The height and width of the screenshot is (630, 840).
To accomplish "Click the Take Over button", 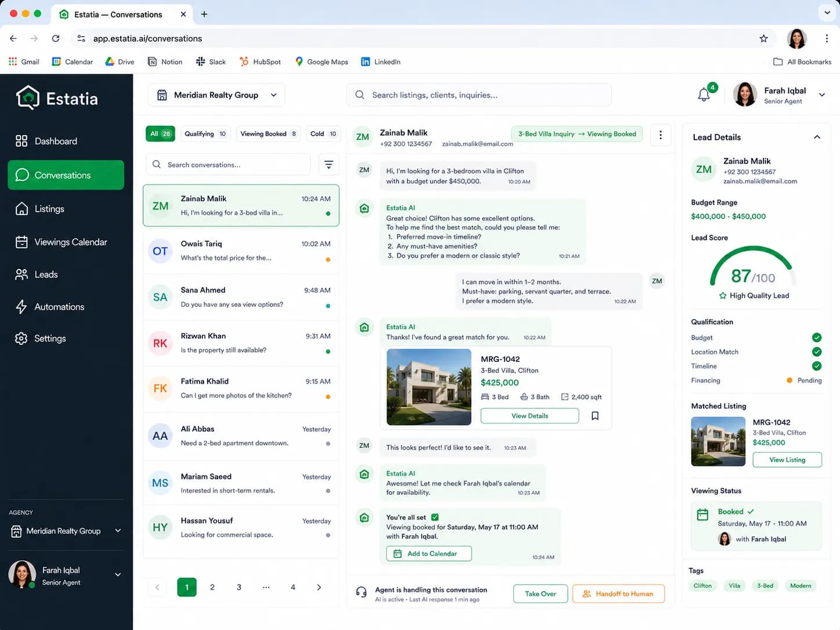I will tap(541, 593).
